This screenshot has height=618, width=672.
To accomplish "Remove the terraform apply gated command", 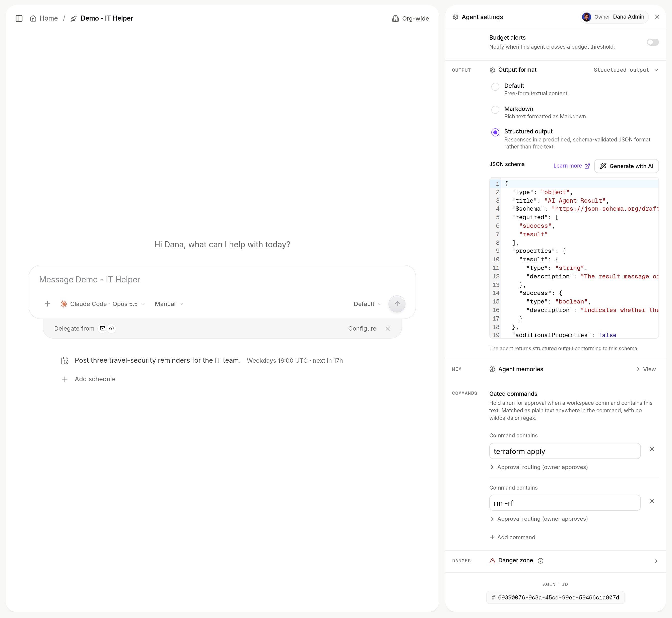I will pos(652,449).
